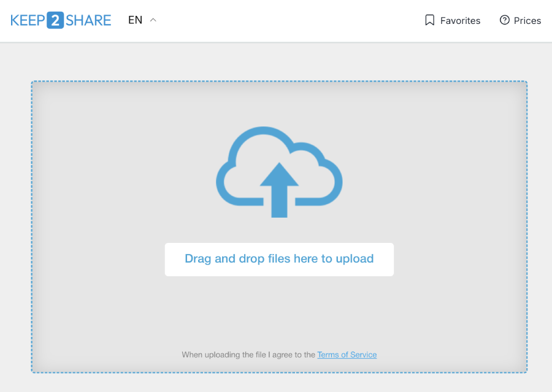
Task: Click the word "upload" in the upload button
Action: [355, 259]
